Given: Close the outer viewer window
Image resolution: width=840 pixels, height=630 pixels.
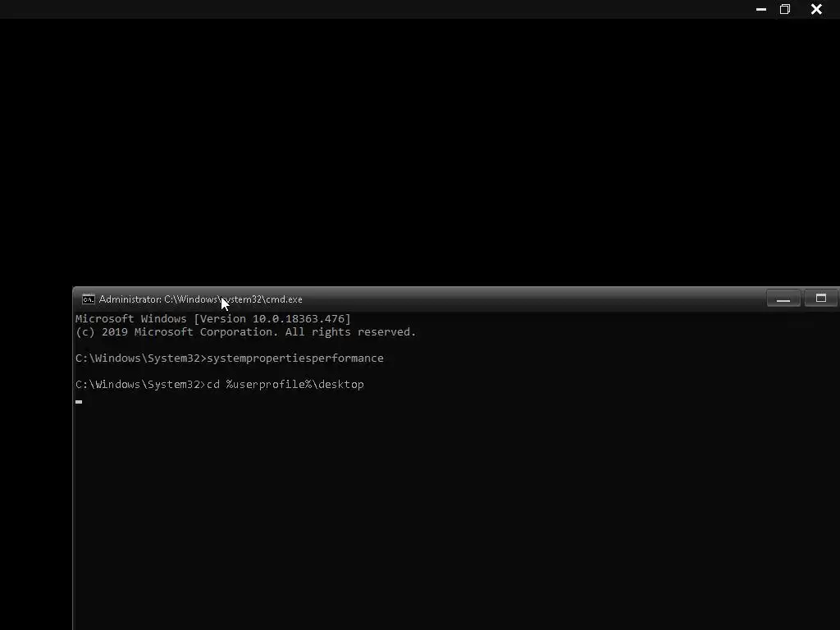Looking at the screenshot, I should (816, 9).
